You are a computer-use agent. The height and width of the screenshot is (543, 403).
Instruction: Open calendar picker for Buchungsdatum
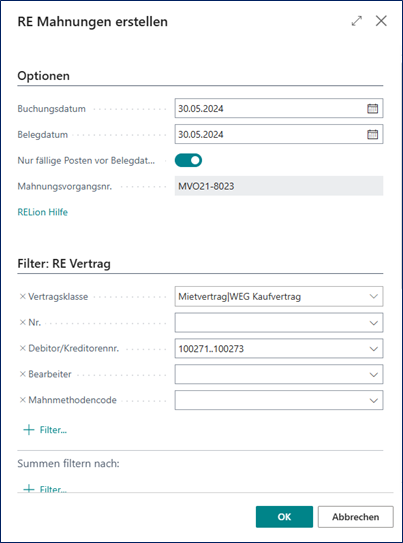point(372,108)
